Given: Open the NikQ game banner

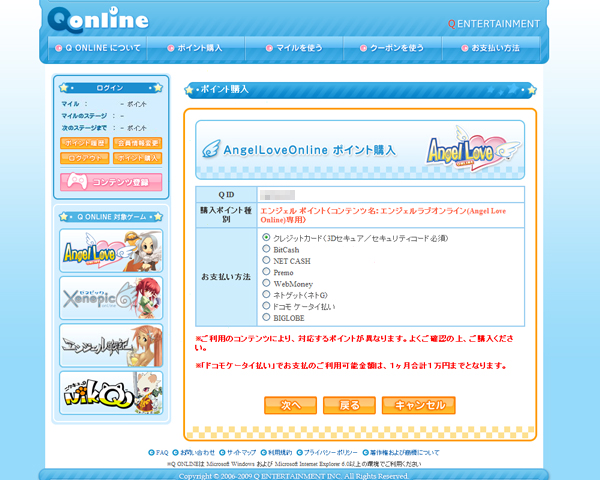Looking at the screenshot, I should (x=111, y=393).
